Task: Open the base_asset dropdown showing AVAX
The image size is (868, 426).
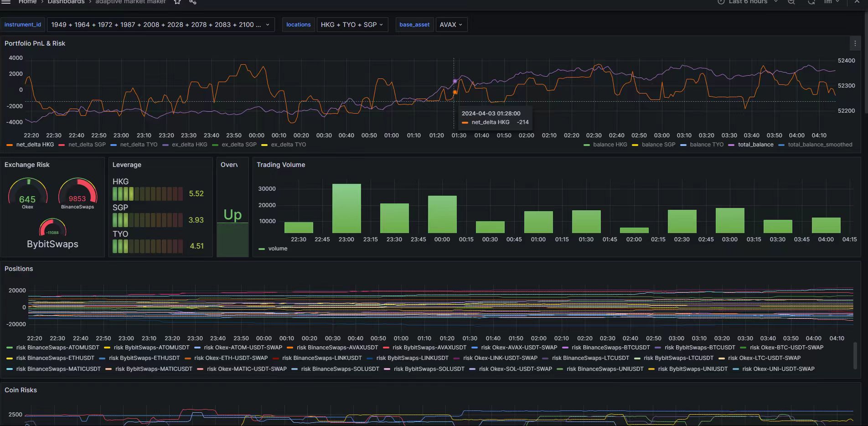Action: (451, 25)
